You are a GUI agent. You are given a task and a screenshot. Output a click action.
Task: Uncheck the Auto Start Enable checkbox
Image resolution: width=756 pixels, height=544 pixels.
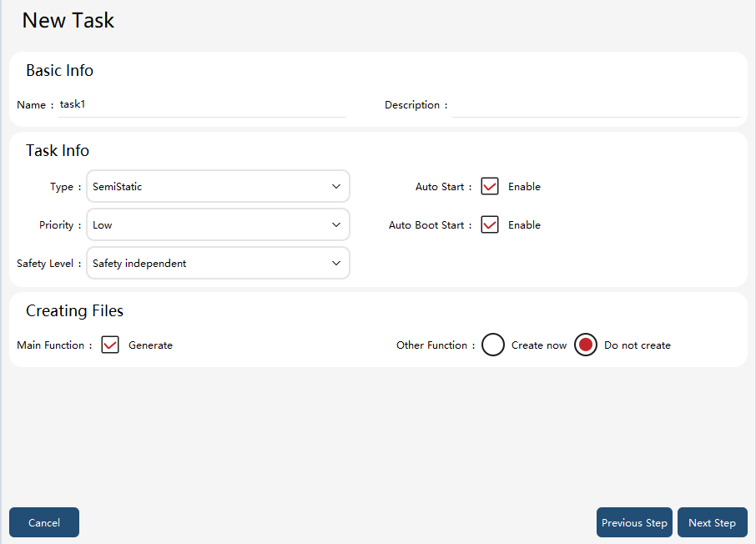(489, 186)
